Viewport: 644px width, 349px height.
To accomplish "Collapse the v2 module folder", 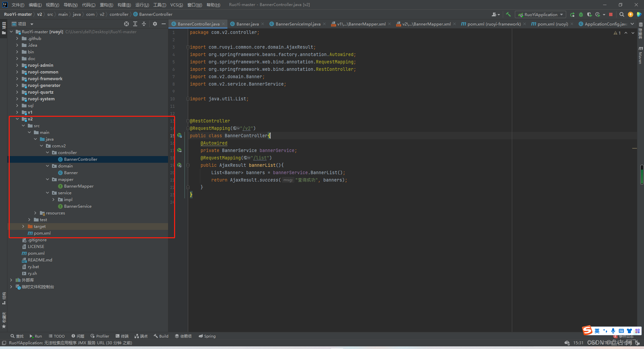I will 17,119.
